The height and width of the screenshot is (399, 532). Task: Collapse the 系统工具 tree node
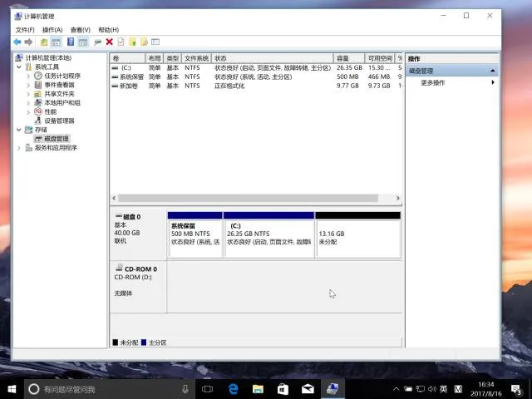[x=19, y=66]
